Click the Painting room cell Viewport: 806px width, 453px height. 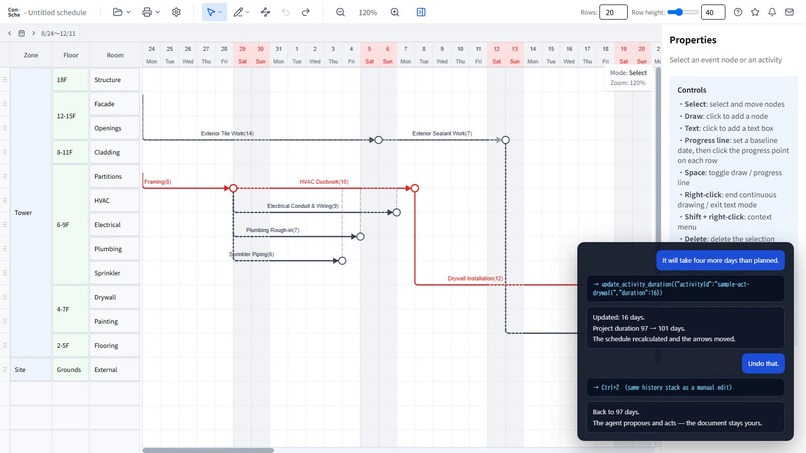tap(115, 321)
